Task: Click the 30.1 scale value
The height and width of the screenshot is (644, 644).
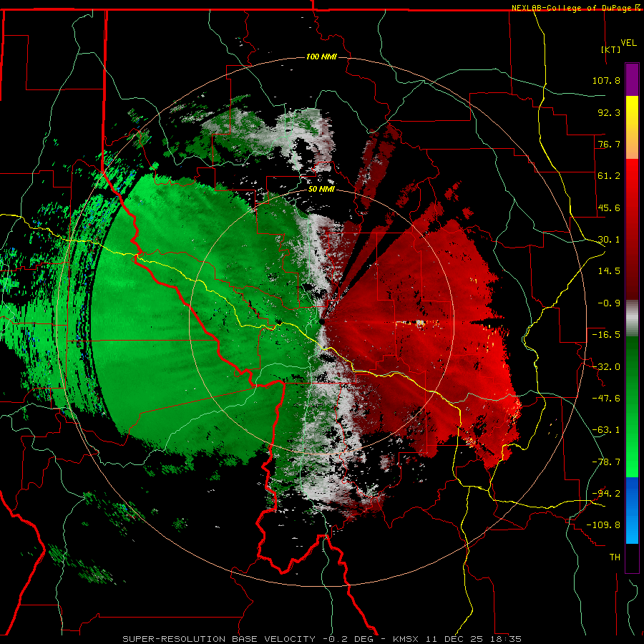Action: pos(609,240)
